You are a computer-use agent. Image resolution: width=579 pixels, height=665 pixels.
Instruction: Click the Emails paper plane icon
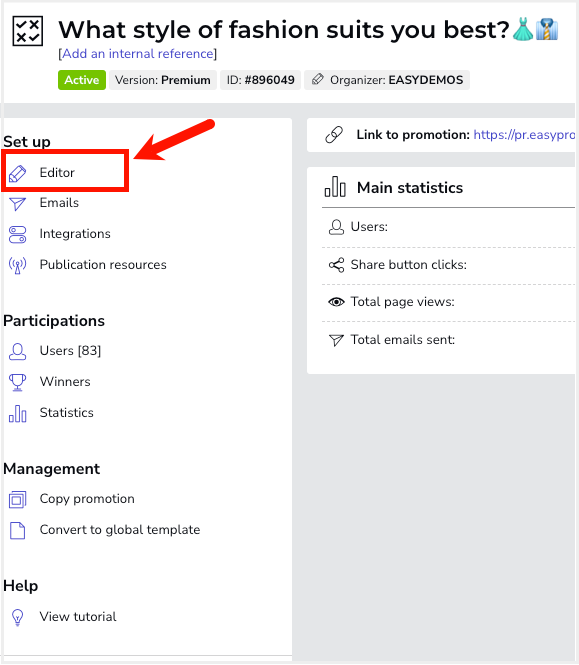coord(17,204)
